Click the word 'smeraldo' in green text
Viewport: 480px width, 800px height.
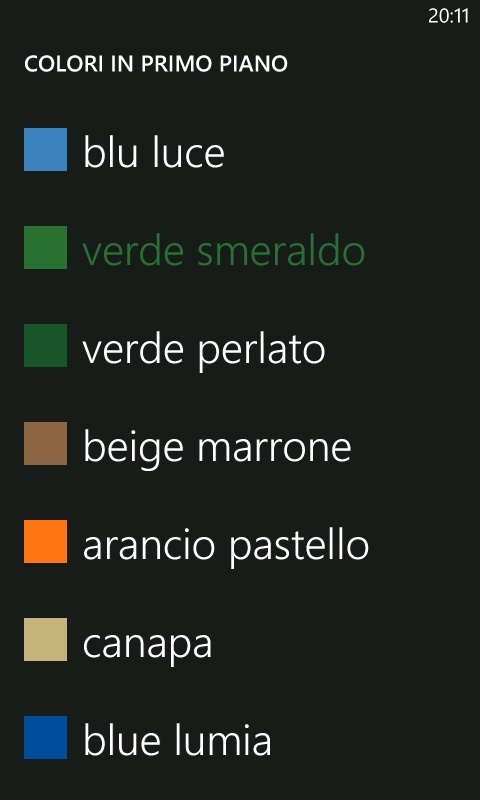pos(281,250)
